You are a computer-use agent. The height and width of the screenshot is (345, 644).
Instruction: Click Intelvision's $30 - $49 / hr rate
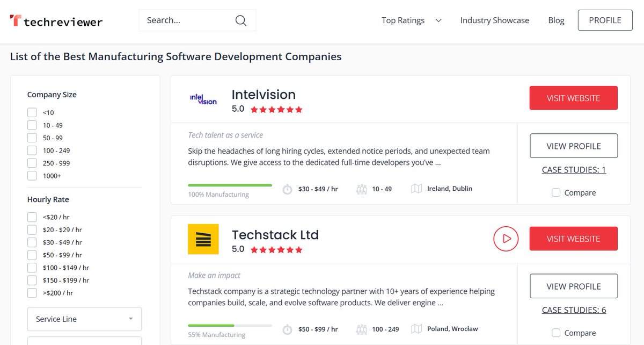[318, 189]
